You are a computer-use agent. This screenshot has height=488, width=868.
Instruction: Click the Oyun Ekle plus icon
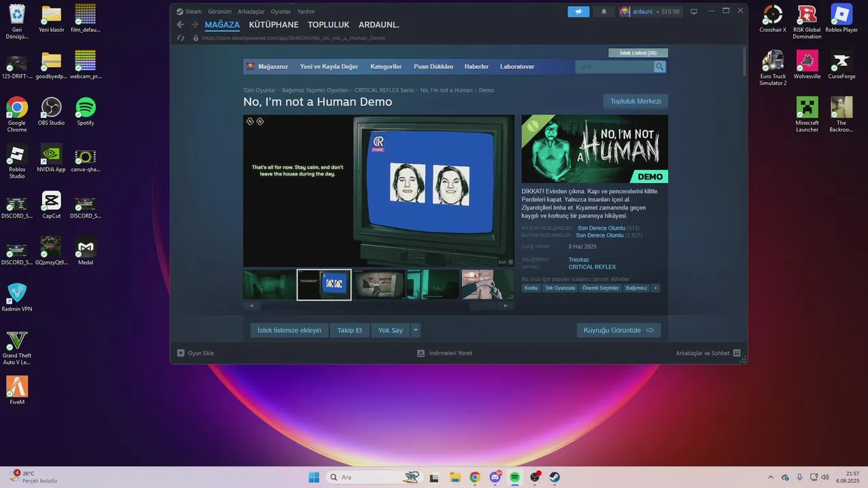[181, 353]
